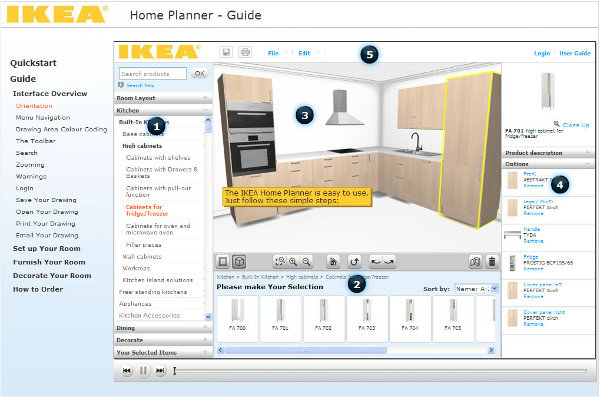The image size is (600, 397).
Task: Expand the Room Layout section
Action: pos(163,98)
